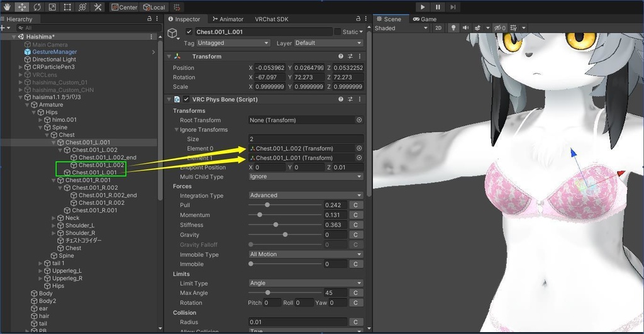Viewport: 644px width, 334px height.
Task: Adjust the Pull slider
Action: 285,205
